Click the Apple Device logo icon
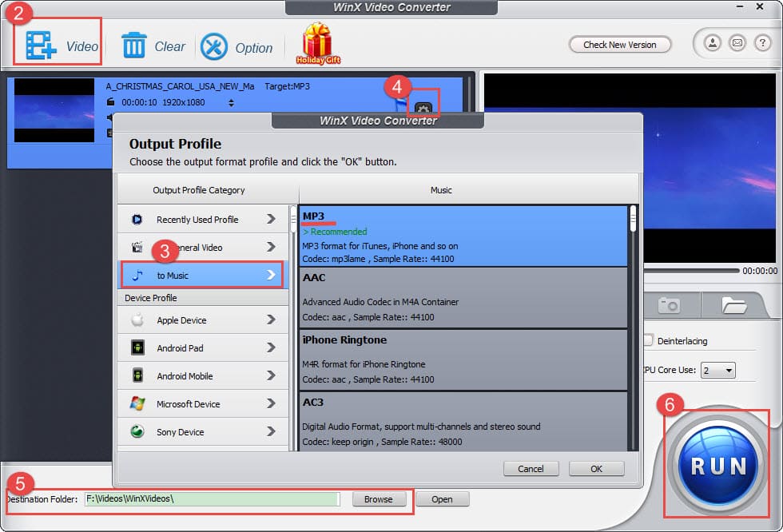Screen dimensions: 783x532 (x=137, y=320)
